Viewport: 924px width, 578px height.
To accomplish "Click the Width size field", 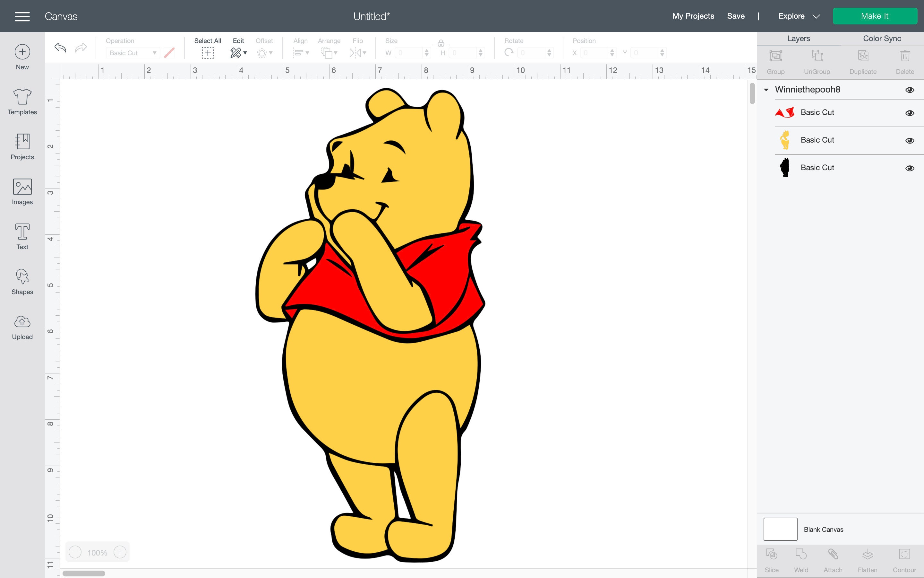I will coord(409,53).
